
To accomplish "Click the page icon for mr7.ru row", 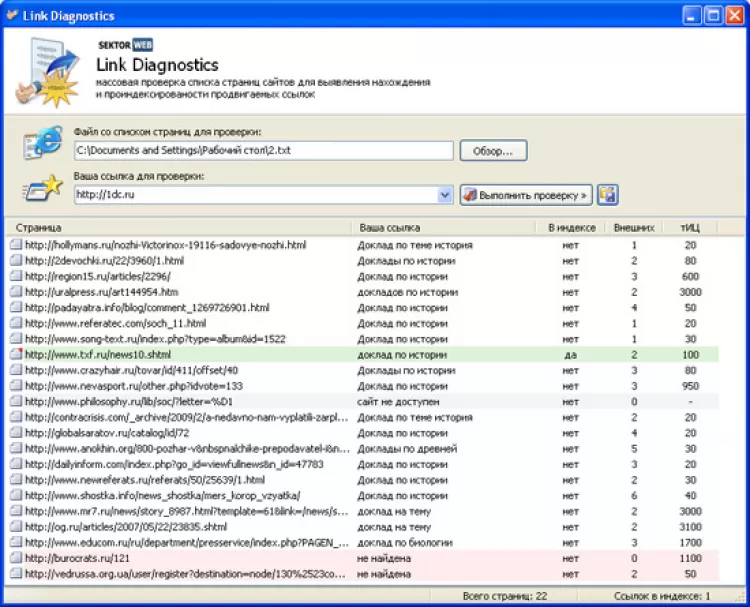I will (16, 511).
